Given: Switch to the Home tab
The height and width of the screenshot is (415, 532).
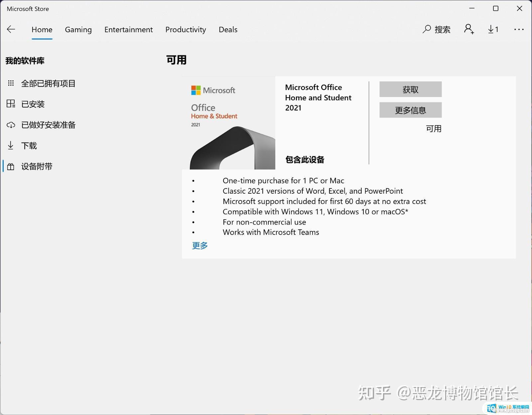Looking at the screenshot, I should pyautogui.click(x=42, y=30).
